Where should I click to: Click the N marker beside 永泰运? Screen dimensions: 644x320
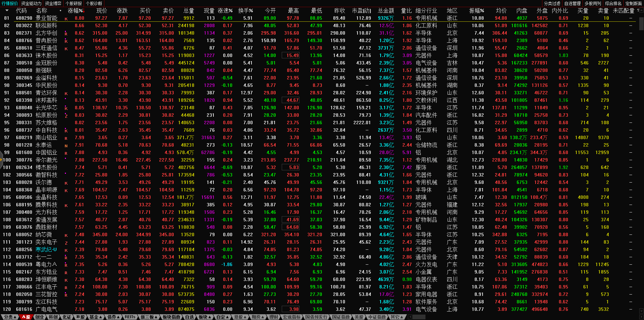66,146
